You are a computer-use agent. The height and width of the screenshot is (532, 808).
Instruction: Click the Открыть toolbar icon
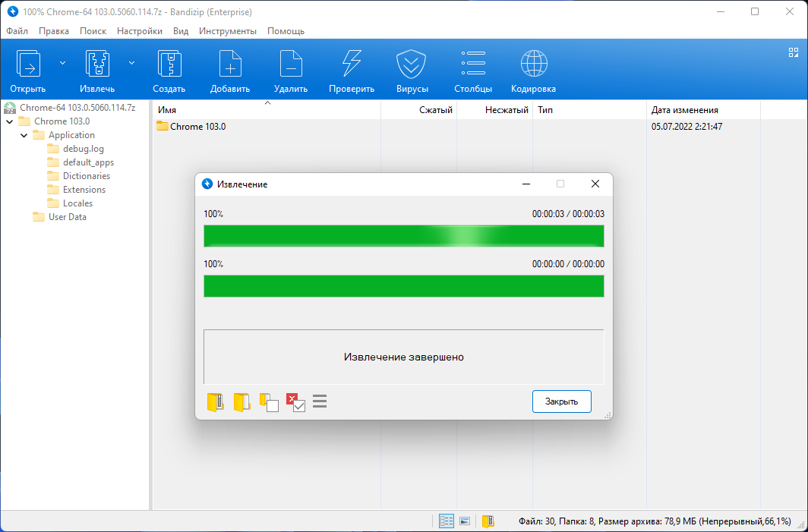tap(28, 64)
